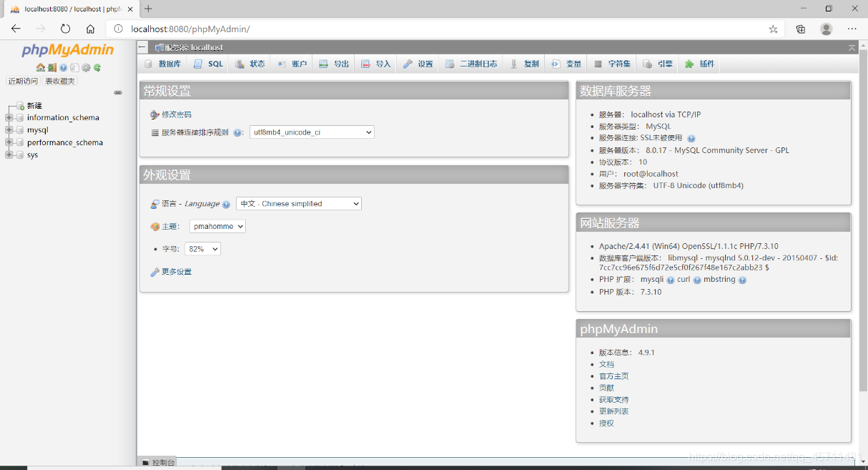Image resolution: width=868 pixels, height=470 pixels.
Task: Open the 导入 tab
Action: pos(376,64)
